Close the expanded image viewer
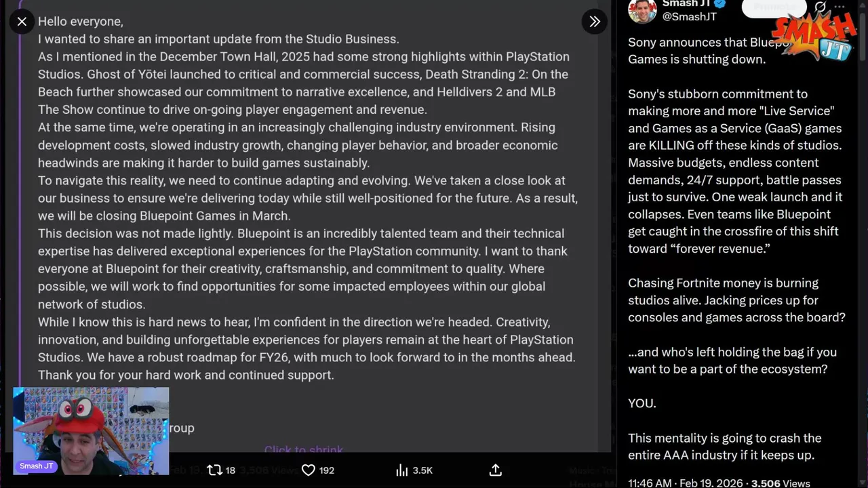The width and height of the screenshot is (868, 488). (22, 22)
